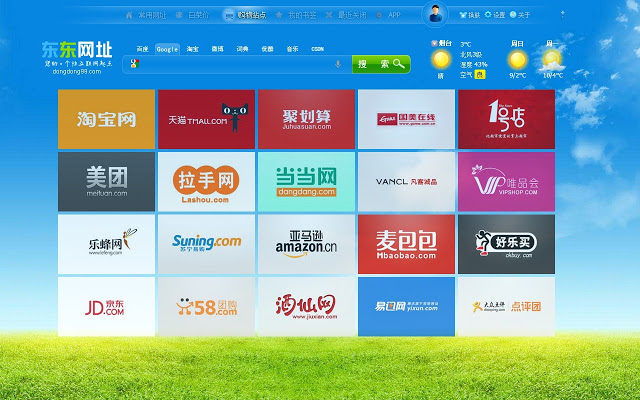640x400 pixels.
Task: Focus the Google search input field
Action: [x=237, y=64]
